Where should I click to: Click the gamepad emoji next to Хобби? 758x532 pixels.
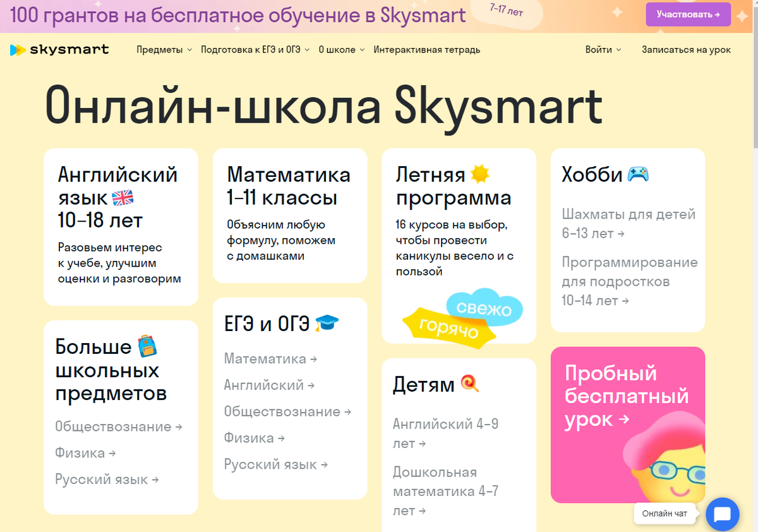tap(638, 174)
